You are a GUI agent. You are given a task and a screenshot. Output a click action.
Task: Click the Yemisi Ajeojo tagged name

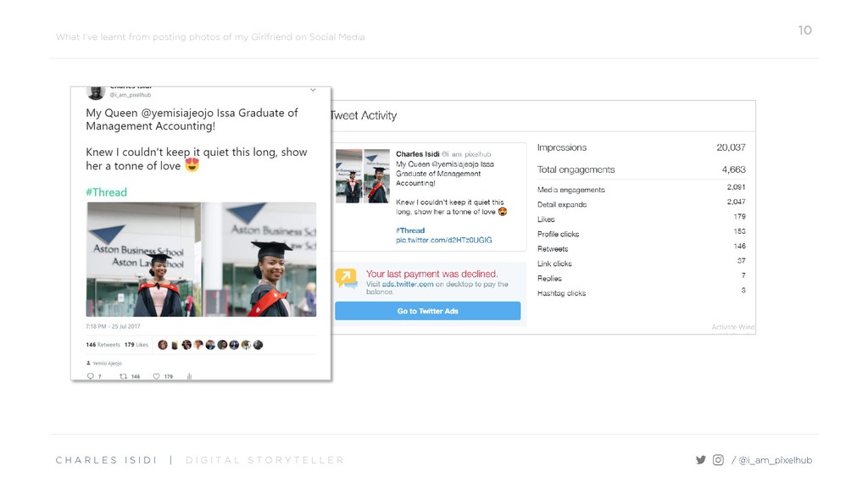tap(108, 363)
